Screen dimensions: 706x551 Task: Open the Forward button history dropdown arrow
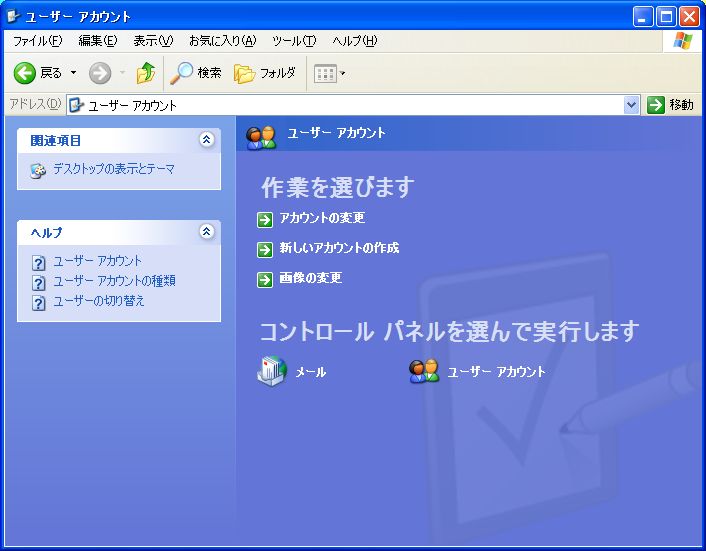pos(122,72)
